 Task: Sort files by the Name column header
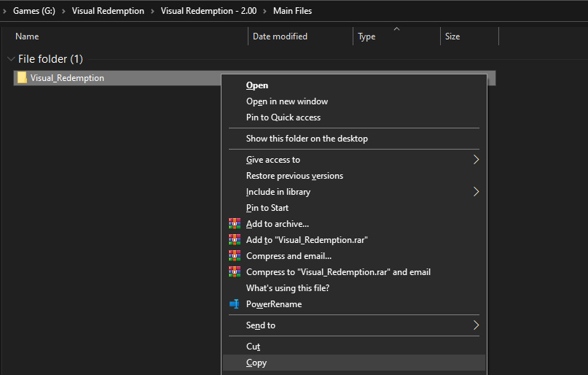coord(27,36)
